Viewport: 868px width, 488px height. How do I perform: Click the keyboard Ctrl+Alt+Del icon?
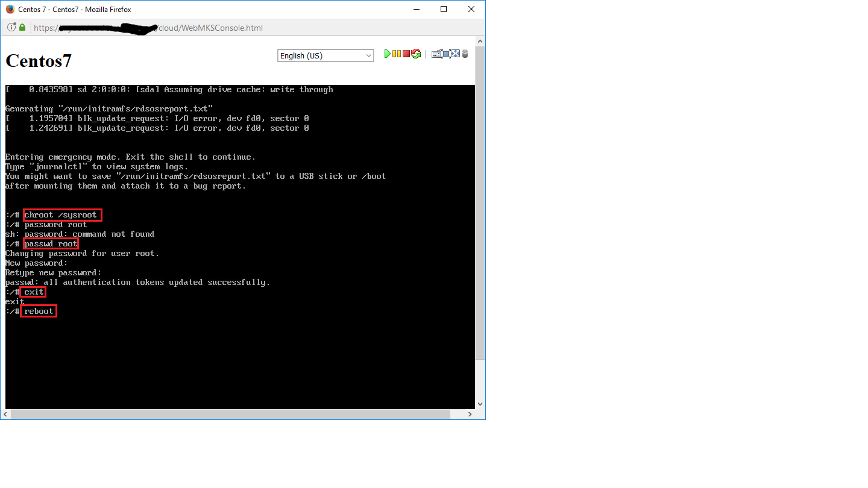436,54
